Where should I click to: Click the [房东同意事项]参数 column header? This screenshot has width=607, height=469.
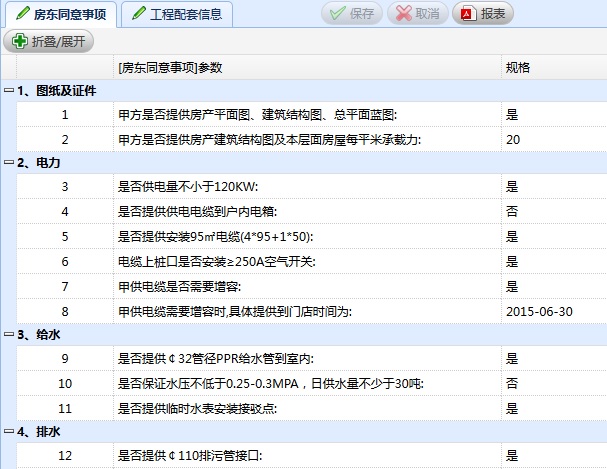tap(307, 67)
